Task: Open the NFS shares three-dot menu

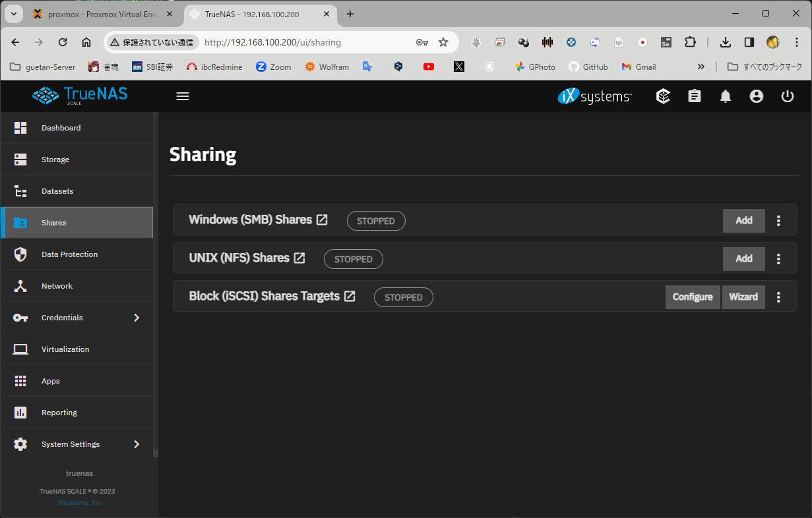Action: pyautogui.click(x=779, y=259)
